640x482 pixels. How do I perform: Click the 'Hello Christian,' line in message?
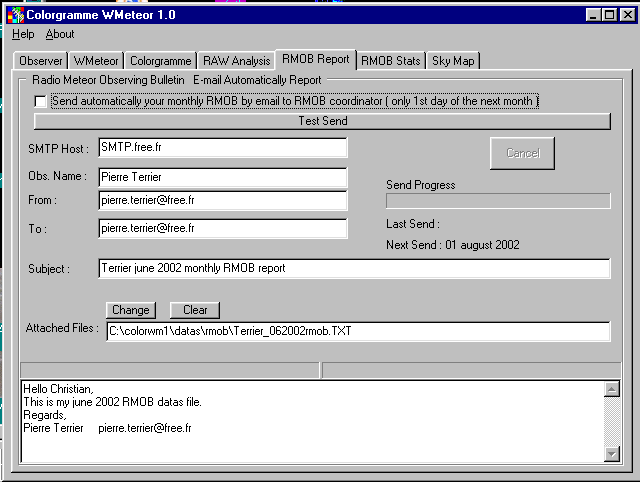[x=58, y=389]
